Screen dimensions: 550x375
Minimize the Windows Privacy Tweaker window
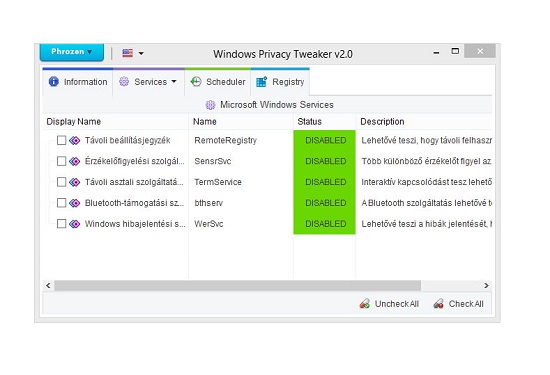(436, 53)
